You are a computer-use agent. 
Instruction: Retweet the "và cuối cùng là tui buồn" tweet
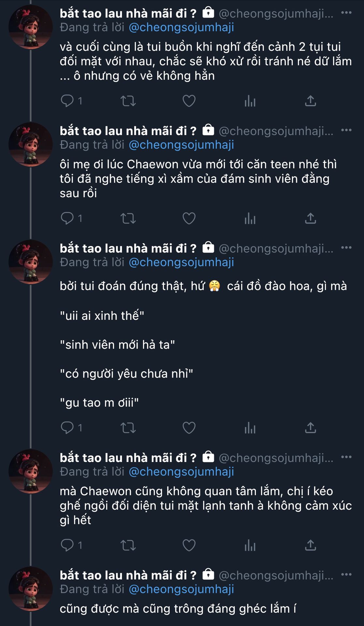click(x=128, y=101)
